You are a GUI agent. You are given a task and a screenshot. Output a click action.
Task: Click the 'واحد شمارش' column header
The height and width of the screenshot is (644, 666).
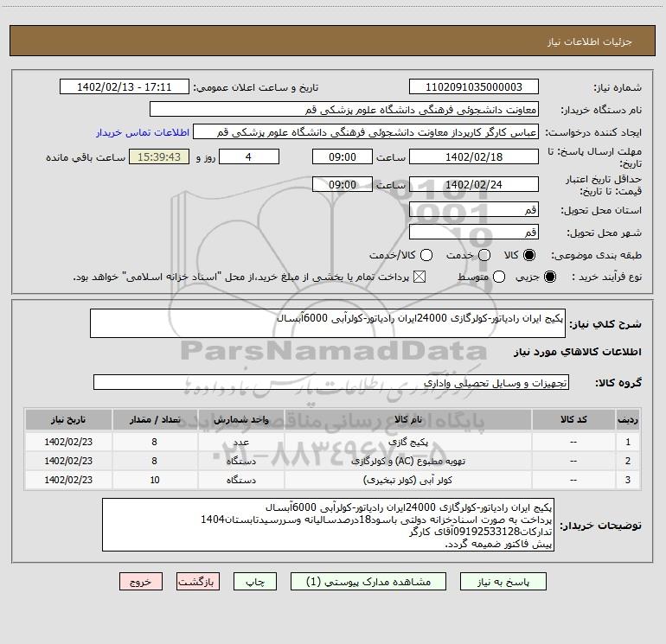pos(240,420)
